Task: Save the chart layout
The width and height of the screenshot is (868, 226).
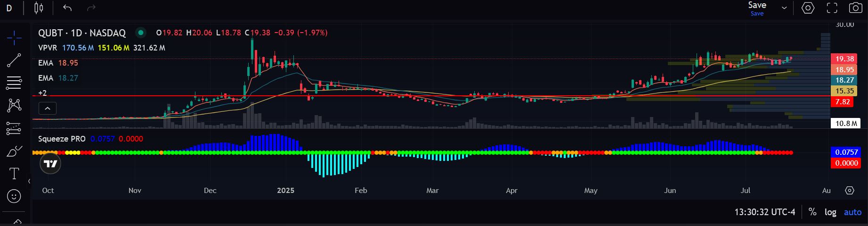Action: tap(757, 8)
